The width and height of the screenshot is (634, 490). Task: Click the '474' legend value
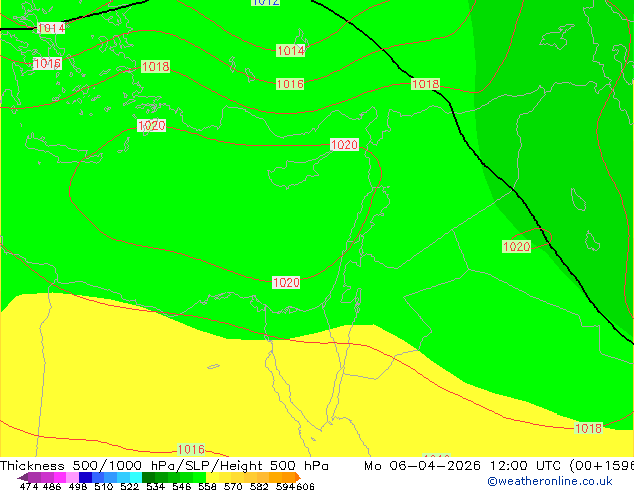pyautogui.click(x=29, y=486)
